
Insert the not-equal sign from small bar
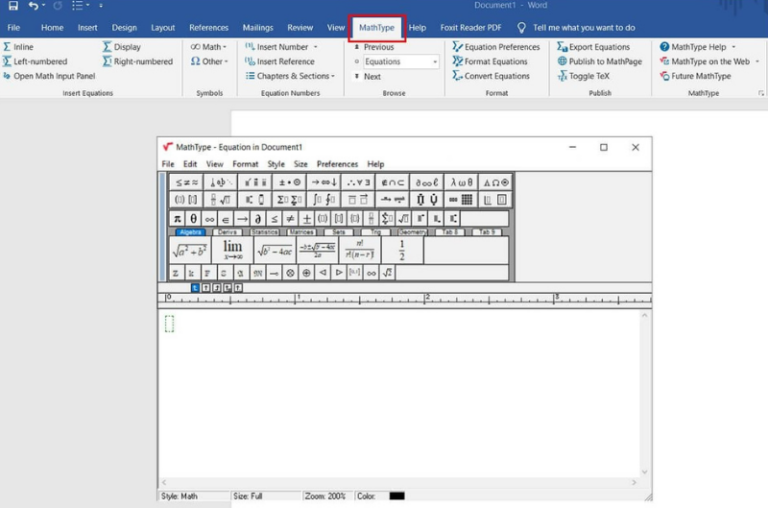point(290,218)
